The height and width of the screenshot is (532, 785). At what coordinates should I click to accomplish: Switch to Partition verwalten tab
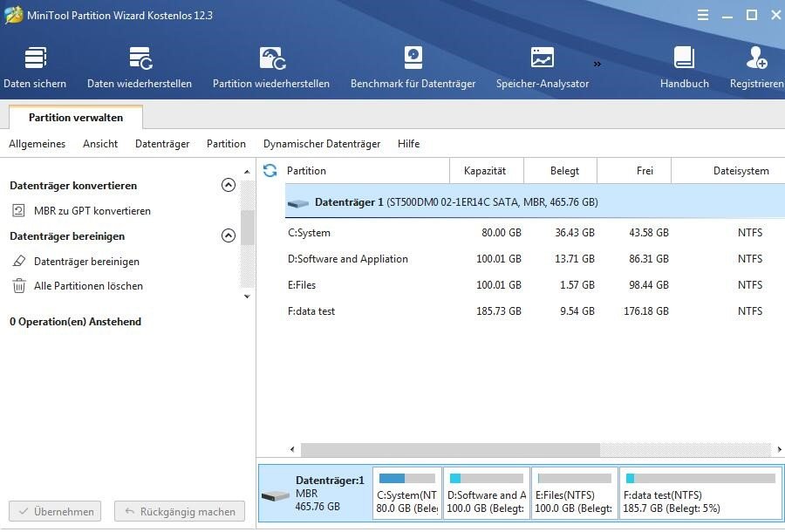pyautogui.click(x=76, y=118)
